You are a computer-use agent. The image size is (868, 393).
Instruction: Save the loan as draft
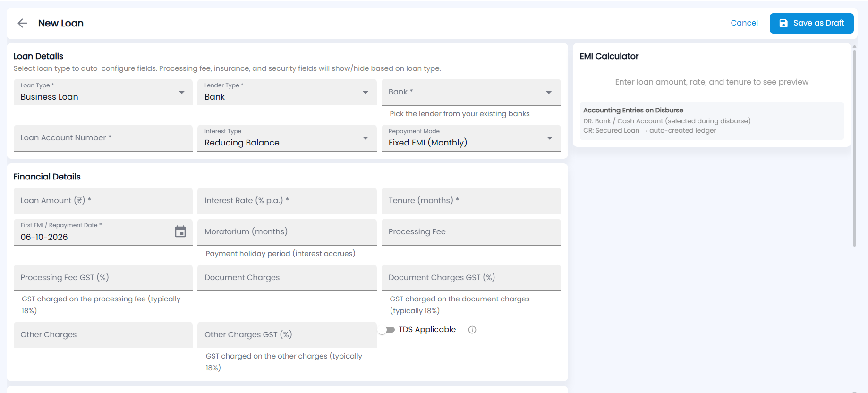(811, 23)
